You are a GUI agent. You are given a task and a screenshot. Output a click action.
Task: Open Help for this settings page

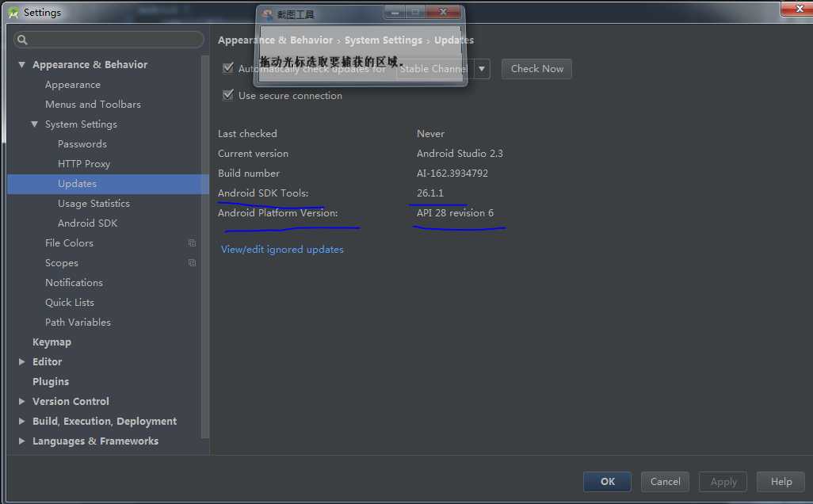point(781,482)
